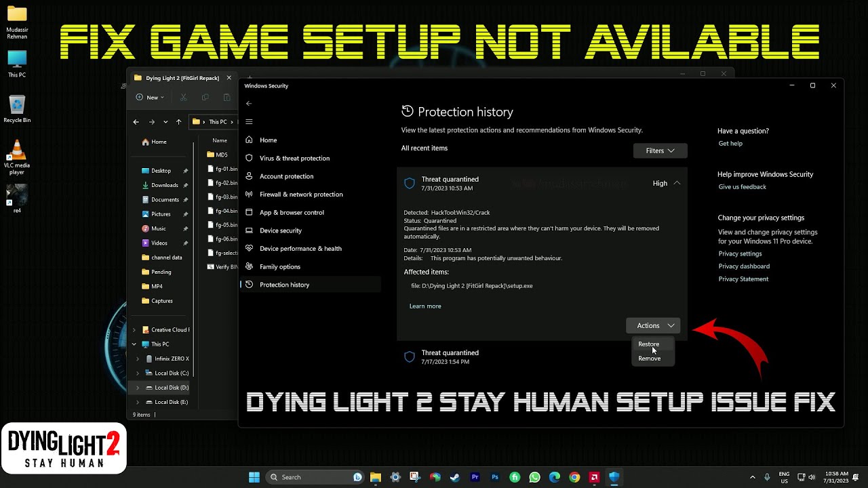Screen dimensions: 868x488
Task: Click the Learn more link
Action: tap(425, 306)
